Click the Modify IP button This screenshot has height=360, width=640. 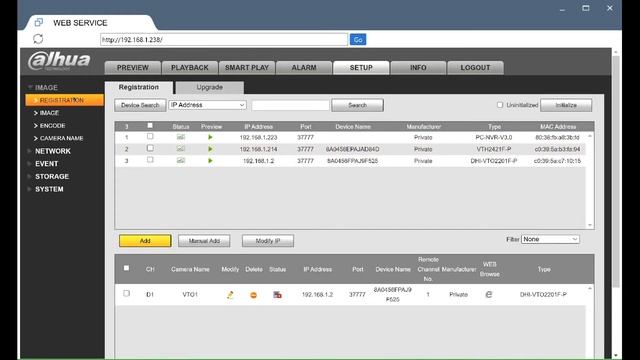point(268,241)
